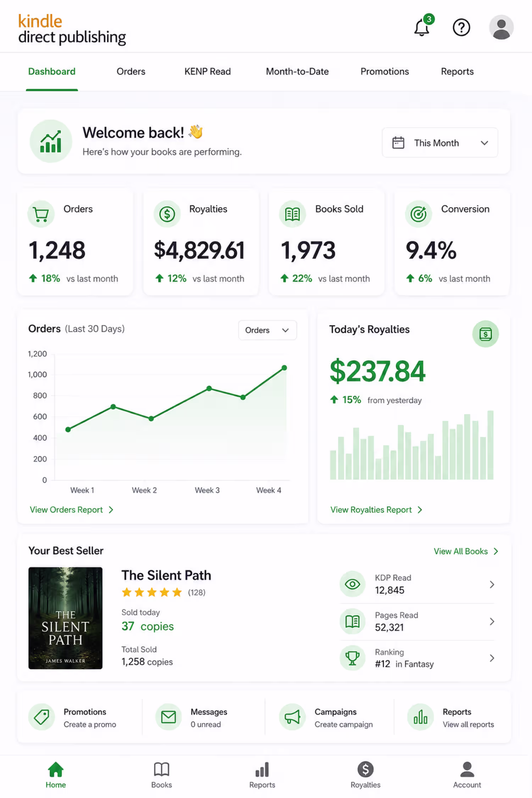Open Account in the bottom navigation
532x798 pixels.
tap(467, 775)
